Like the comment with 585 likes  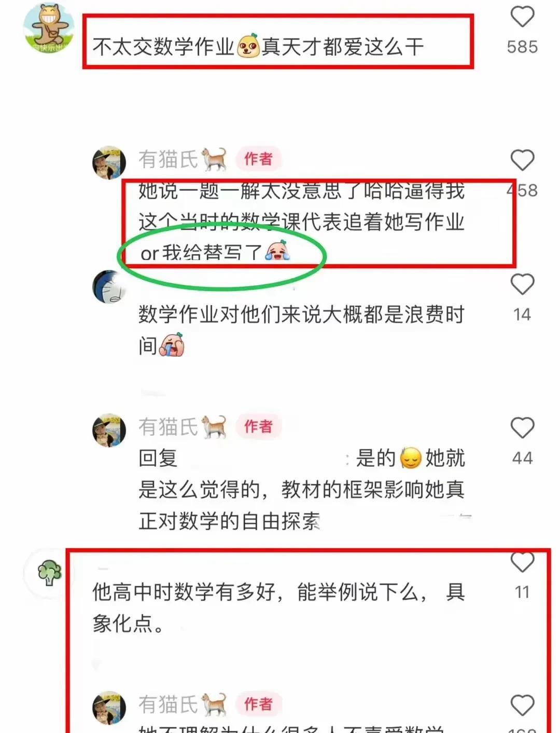point(522,17)
